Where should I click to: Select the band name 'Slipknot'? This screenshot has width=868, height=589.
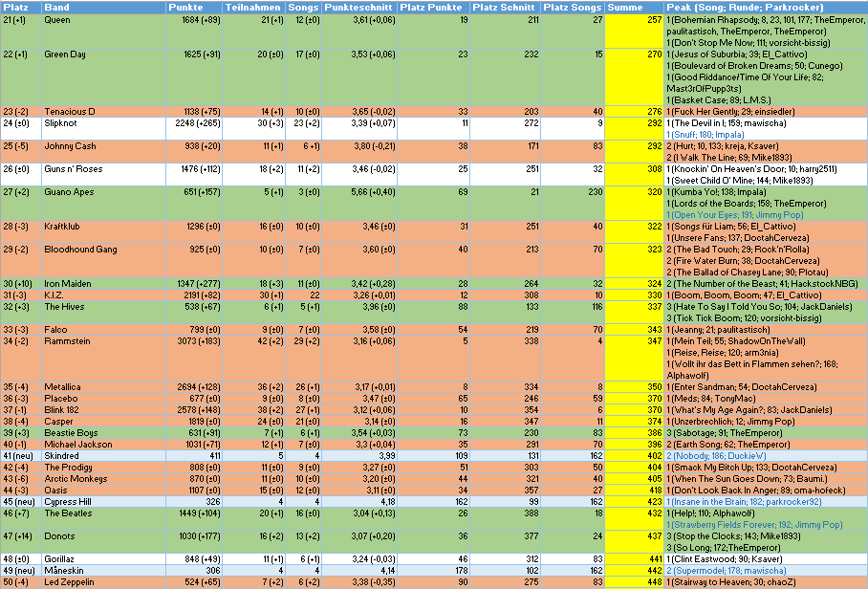coord(60,123)
